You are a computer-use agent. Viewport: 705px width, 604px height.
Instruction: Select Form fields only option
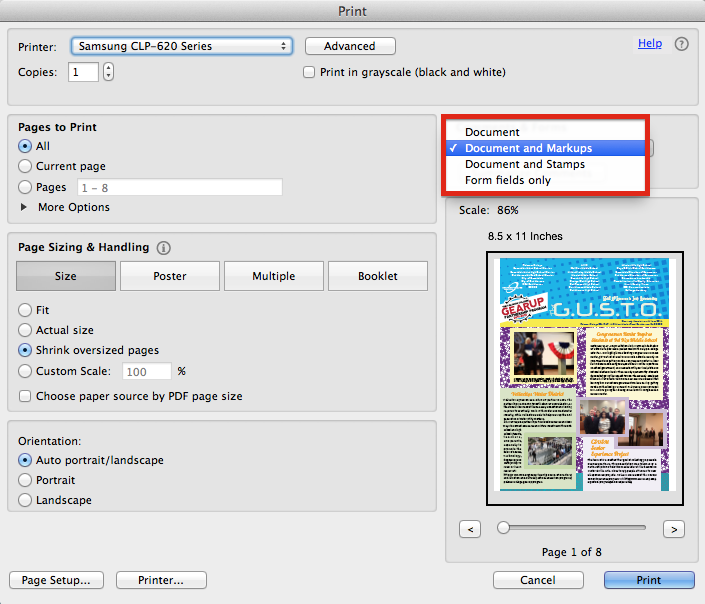pyautogui.click(x=507, y=180)
